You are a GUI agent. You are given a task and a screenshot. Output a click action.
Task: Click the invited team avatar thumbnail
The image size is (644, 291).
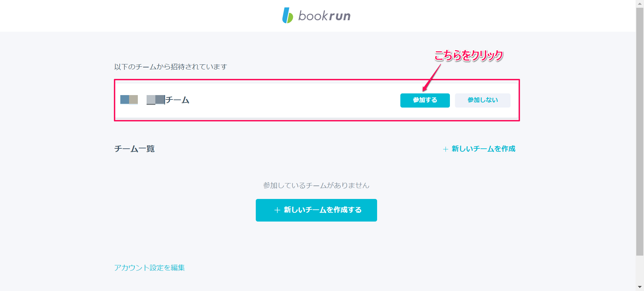pos(129,99)
